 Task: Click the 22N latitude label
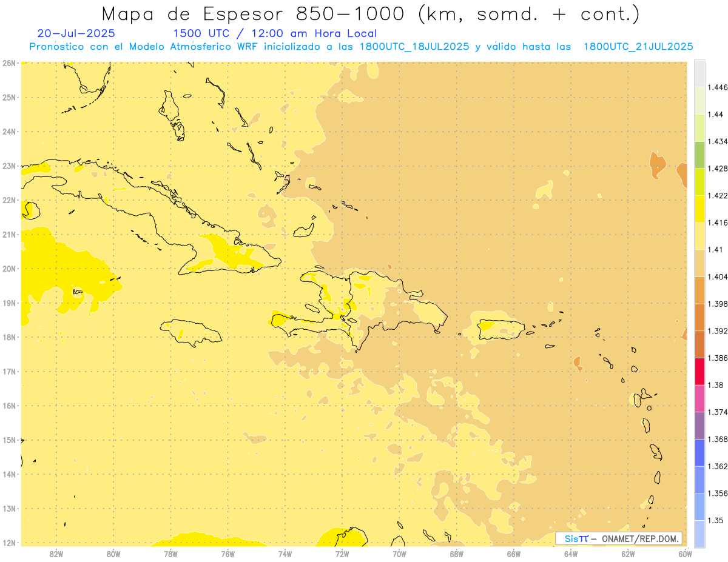(x=8, y=200)
